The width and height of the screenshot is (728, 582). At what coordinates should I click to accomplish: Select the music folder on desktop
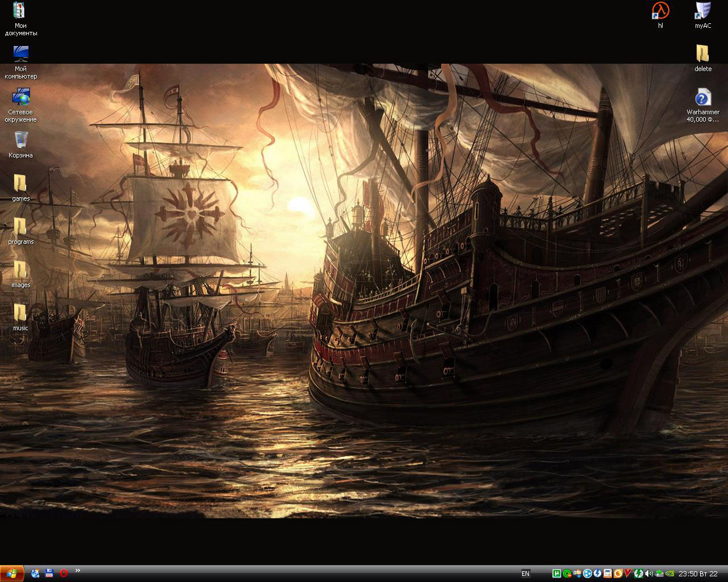pos(20,317)
